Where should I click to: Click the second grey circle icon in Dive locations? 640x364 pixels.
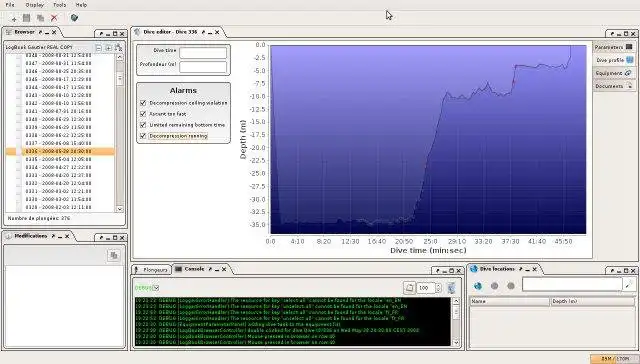click(511, 286)
